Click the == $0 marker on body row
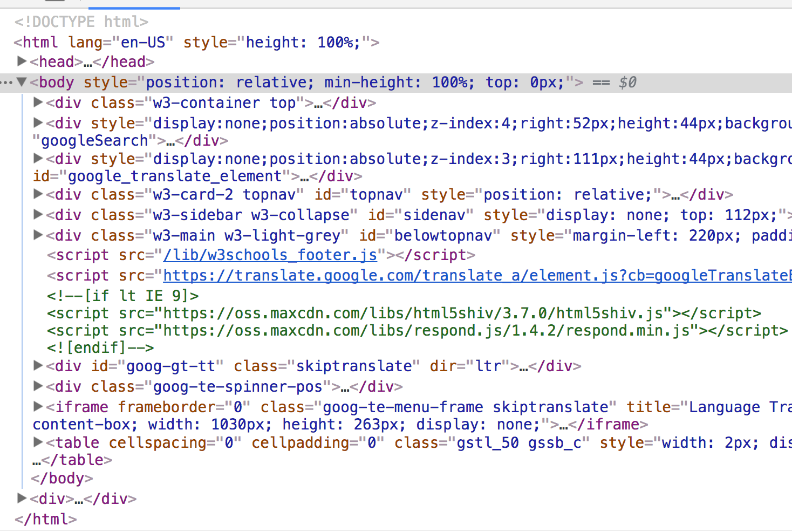 coord(615,82)
